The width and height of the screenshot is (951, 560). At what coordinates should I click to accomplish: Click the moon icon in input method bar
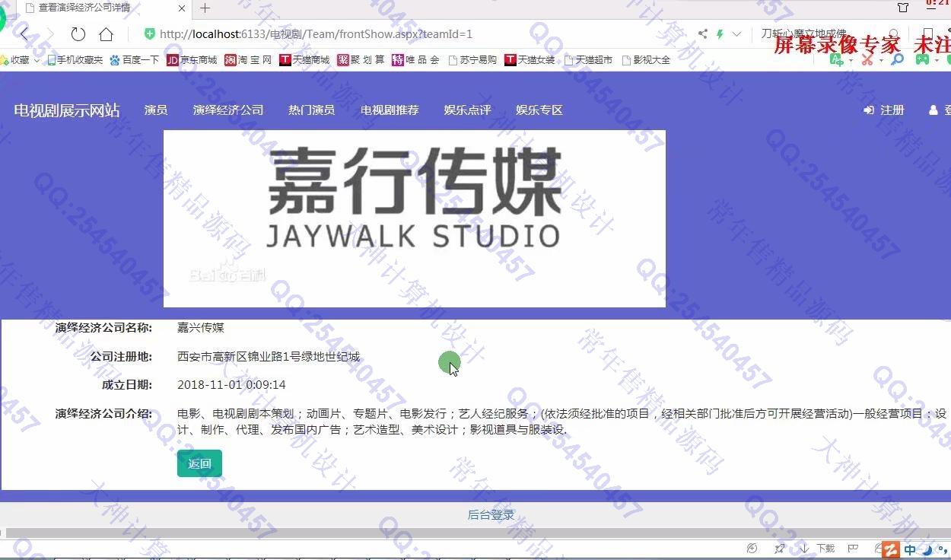tap(927, 549)
